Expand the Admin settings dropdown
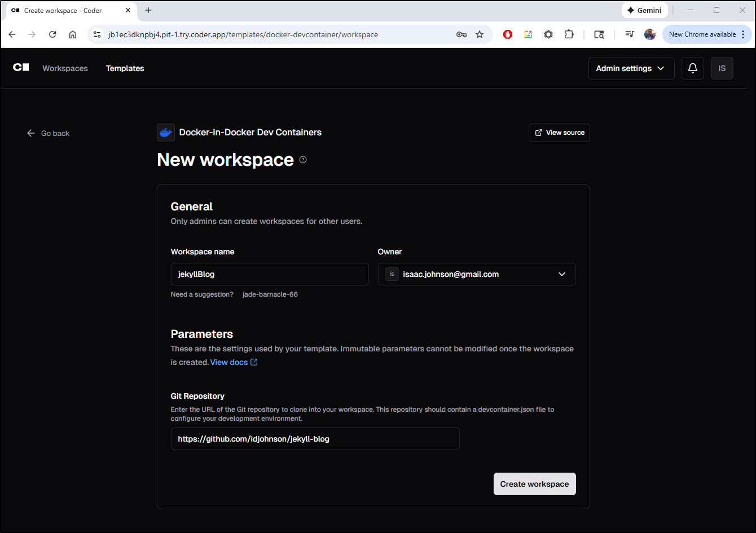 point(631,68)
